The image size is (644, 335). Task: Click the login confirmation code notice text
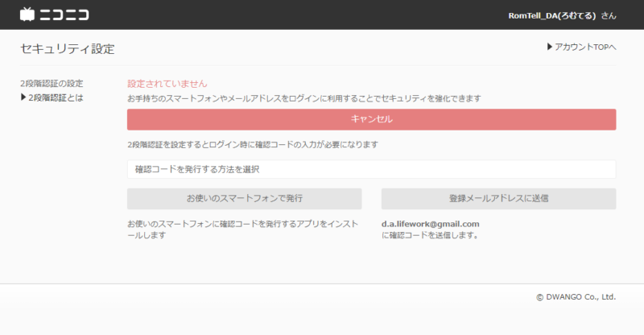pyautogui.click(x=253, y=145)
